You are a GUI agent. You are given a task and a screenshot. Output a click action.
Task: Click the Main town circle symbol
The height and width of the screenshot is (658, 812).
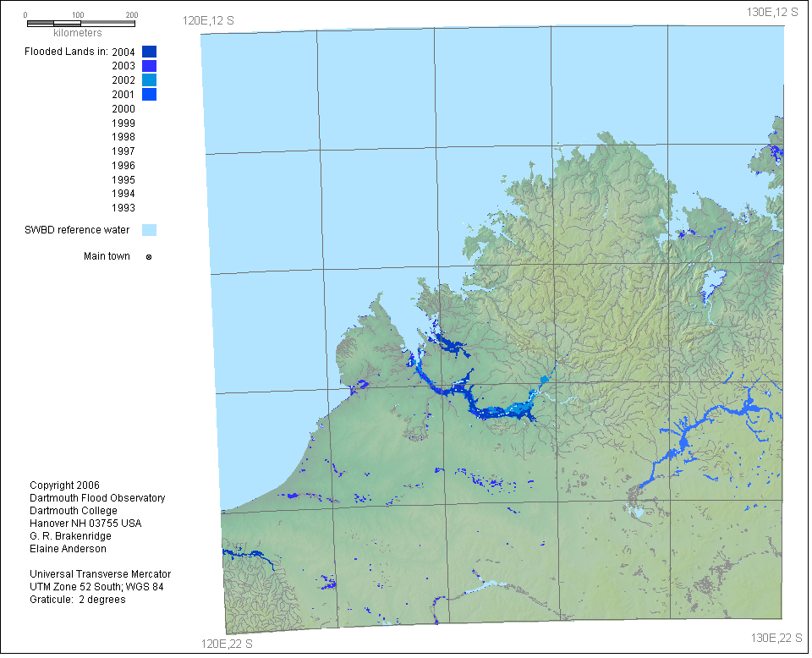pos(149,257)
